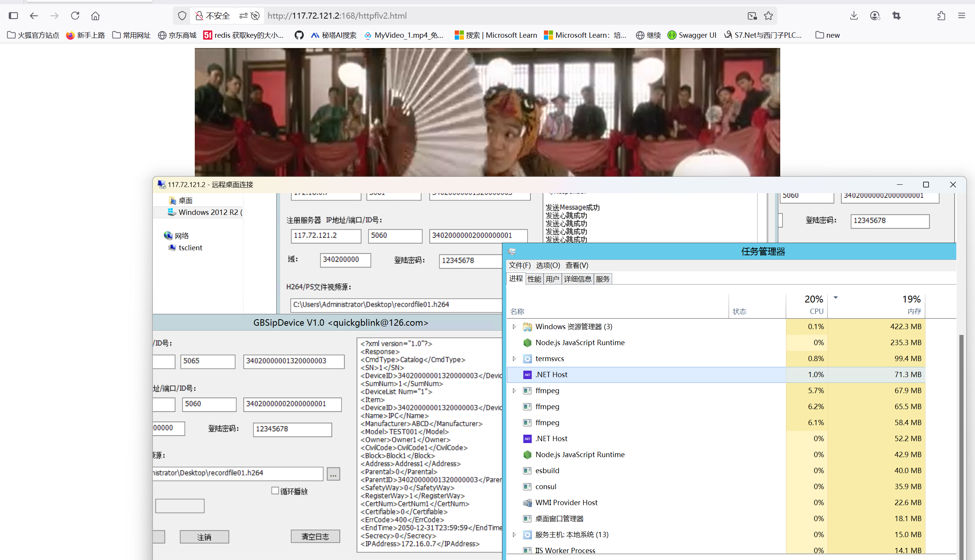Open Firefox downloads icon
The width and height of the screenshot is (975, 560).
[x=854, y=16]
